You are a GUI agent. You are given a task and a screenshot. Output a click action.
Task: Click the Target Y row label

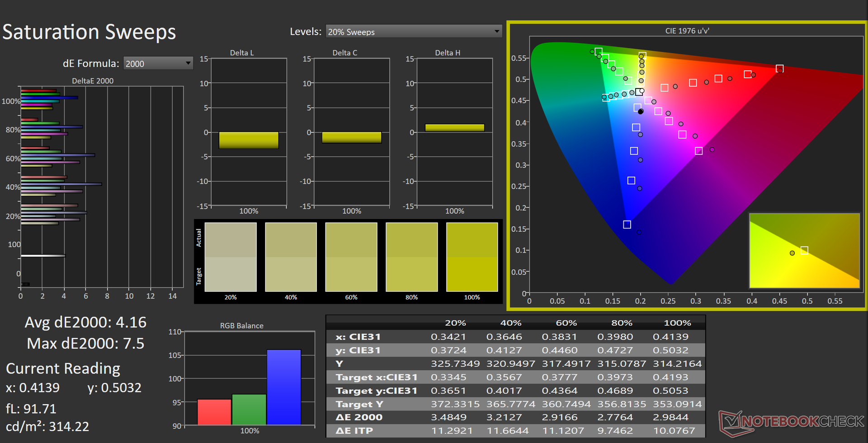coord(359,404)
